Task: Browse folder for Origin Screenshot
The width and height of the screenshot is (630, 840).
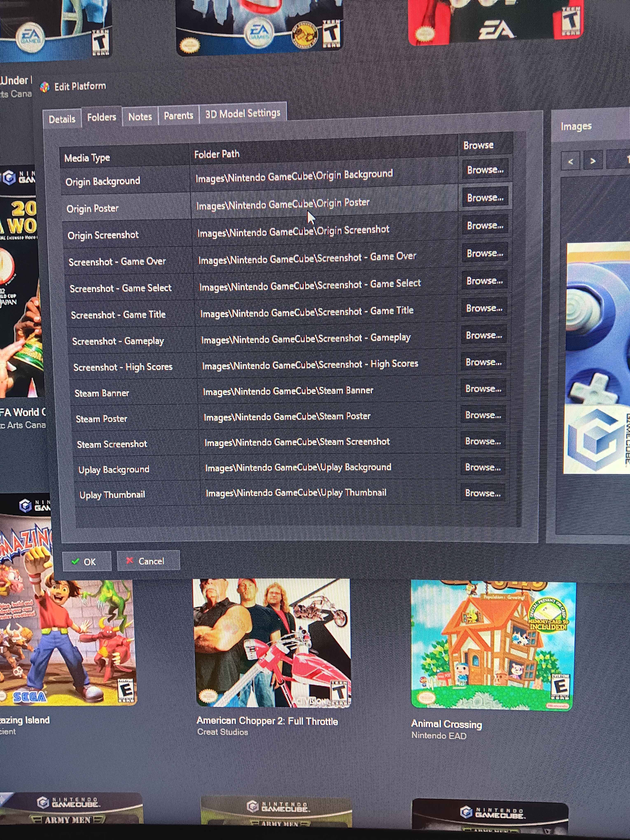Action: 485,226
